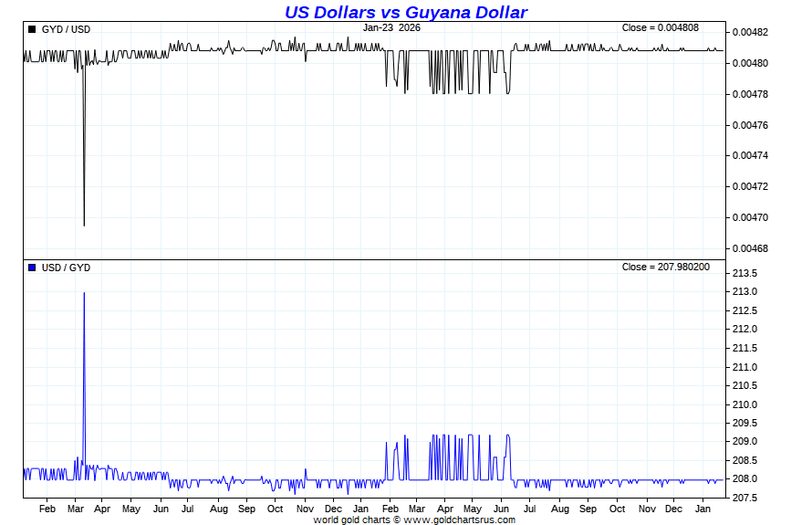This screenshot has height=525, width=812.
Task: Click the blue USD / GYD legend square
Action: (x=32, y=268)
